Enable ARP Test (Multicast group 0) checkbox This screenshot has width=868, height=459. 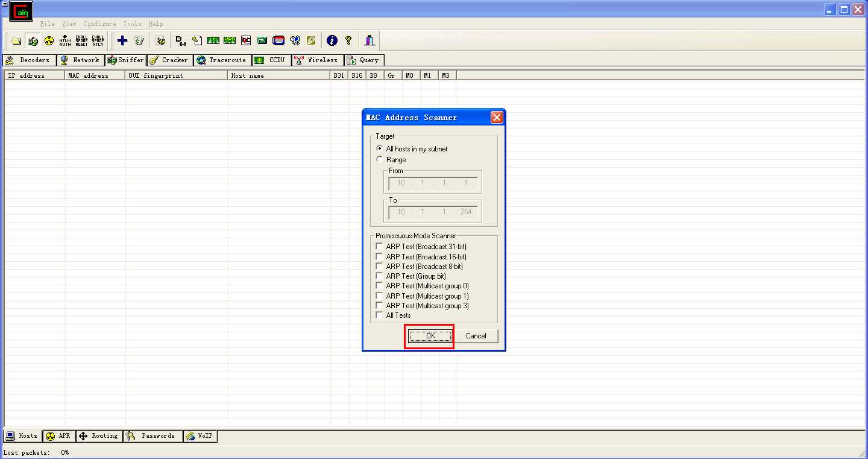[379, 285]
